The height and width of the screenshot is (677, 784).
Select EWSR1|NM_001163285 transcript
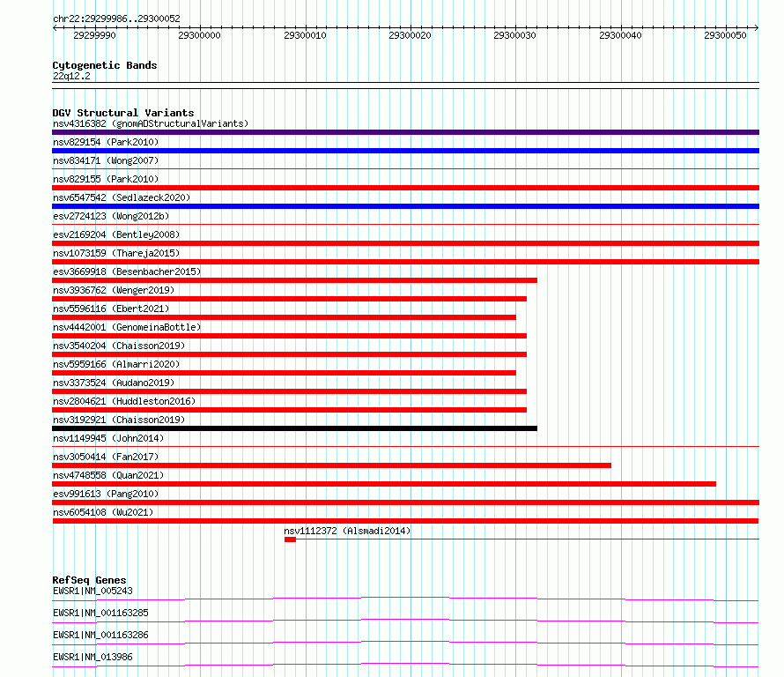[x=100, y=613]
